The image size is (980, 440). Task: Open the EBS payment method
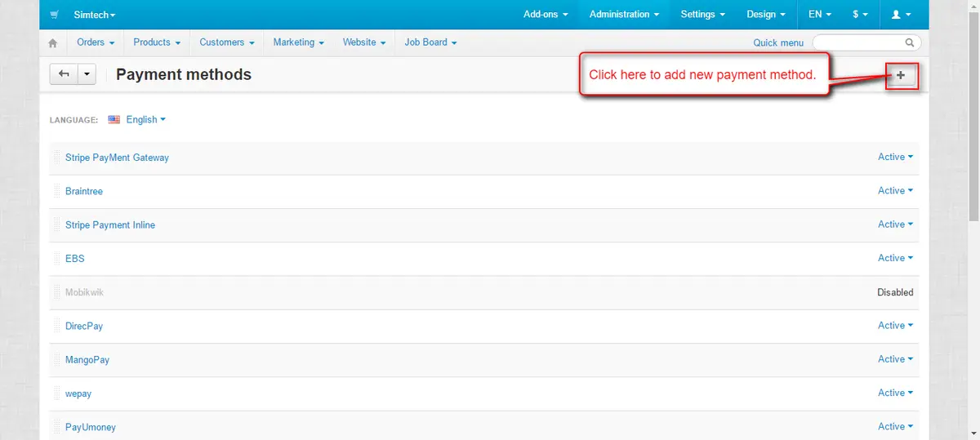coord(75,259)
